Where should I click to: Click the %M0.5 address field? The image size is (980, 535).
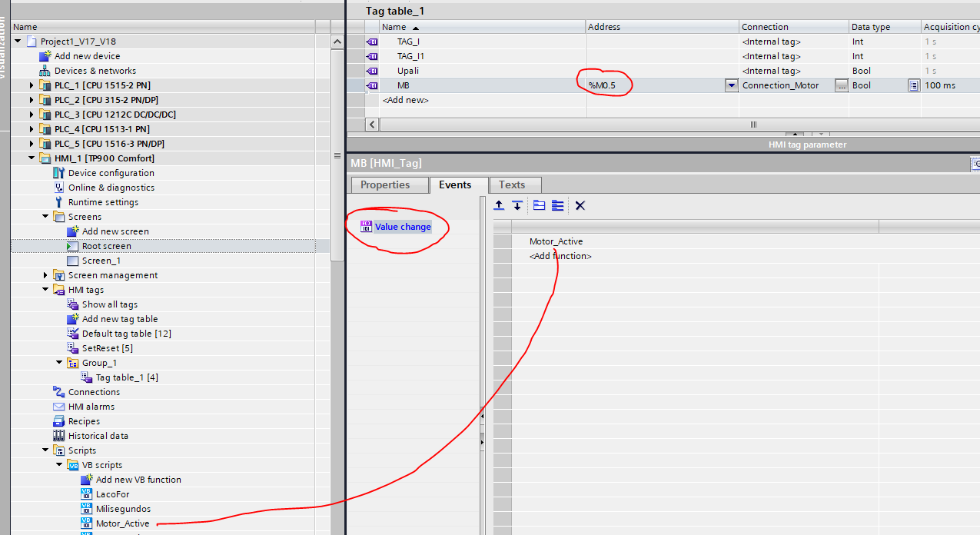(x=656, y=85)
